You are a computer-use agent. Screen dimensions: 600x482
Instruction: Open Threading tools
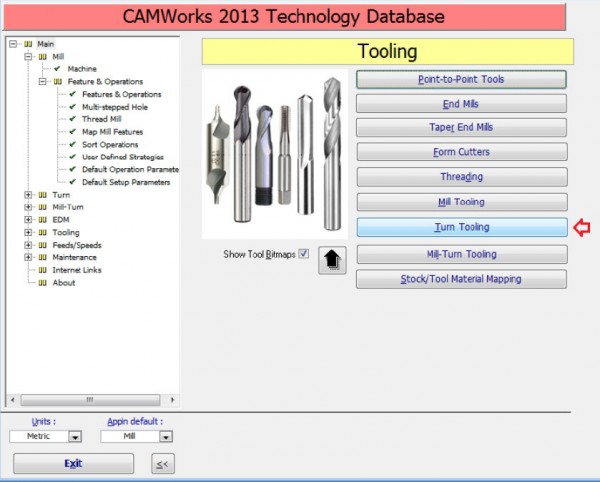coord(462,177)
